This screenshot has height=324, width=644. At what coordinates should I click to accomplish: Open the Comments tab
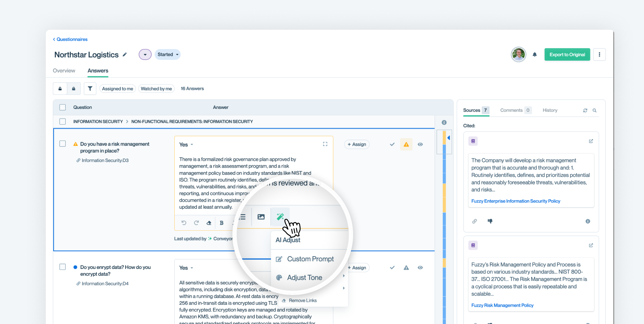coord(516,110)
